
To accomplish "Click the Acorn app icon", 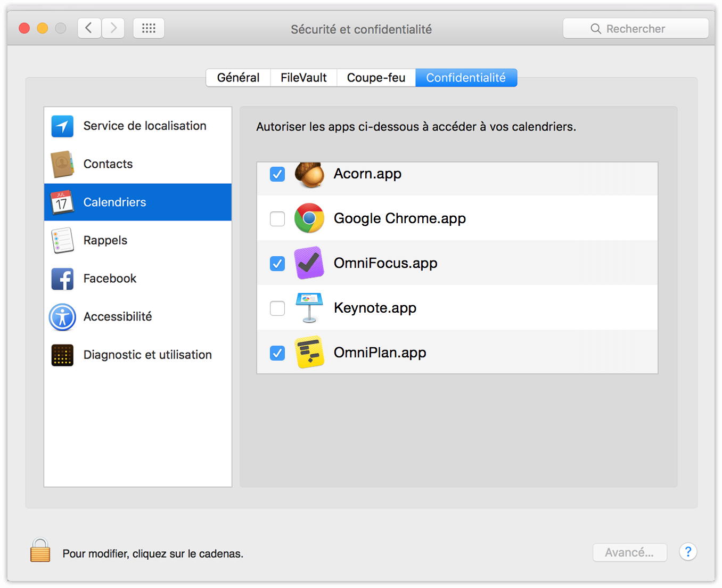I will pyautogui.click(x=309, y=175).
